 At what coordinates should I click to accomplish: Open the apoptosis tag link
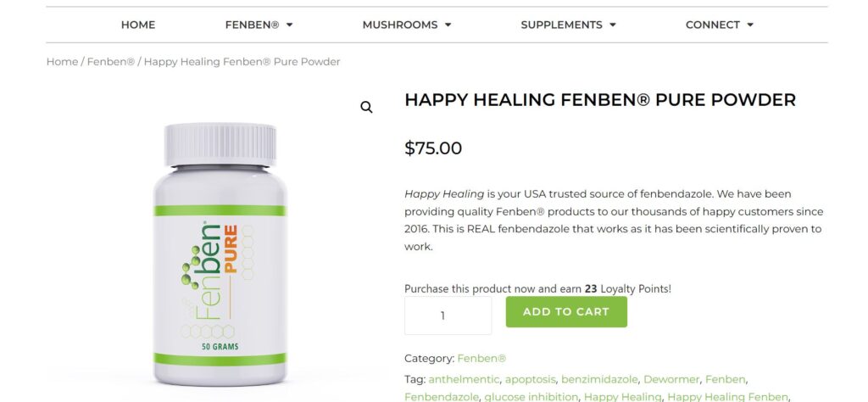(x=530, y=379)
